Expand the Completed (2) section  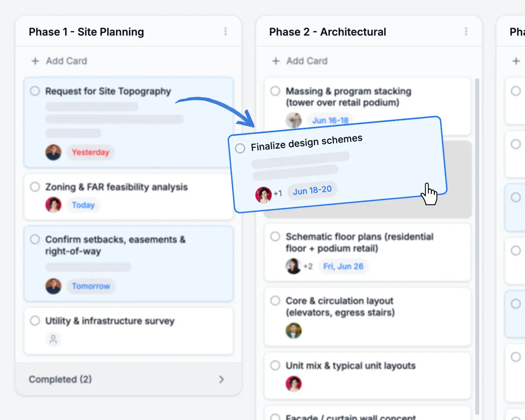pyautogui.click(x=128, y=379)
